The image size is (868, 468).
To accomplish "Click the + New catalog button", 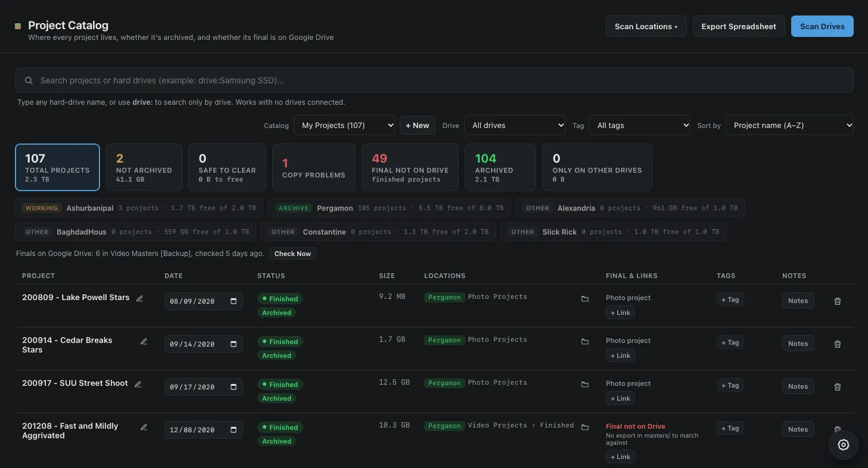I will [x=418, y=125].
